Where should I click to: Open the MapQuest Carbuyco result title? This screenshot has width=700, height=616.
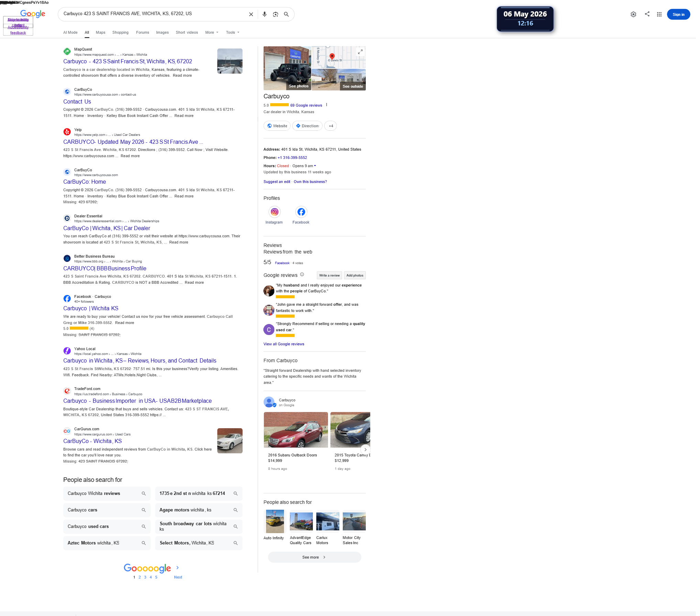(128, 62)
